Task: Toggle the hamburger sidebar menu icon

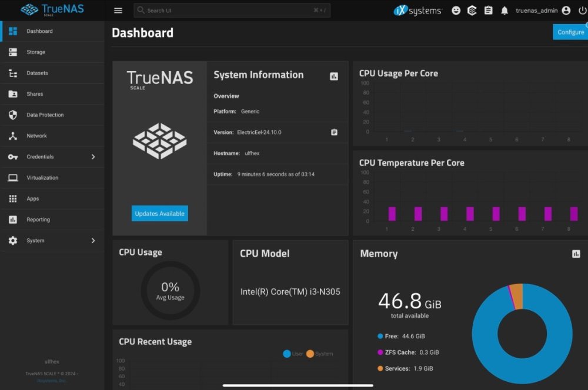Action: 118,11
